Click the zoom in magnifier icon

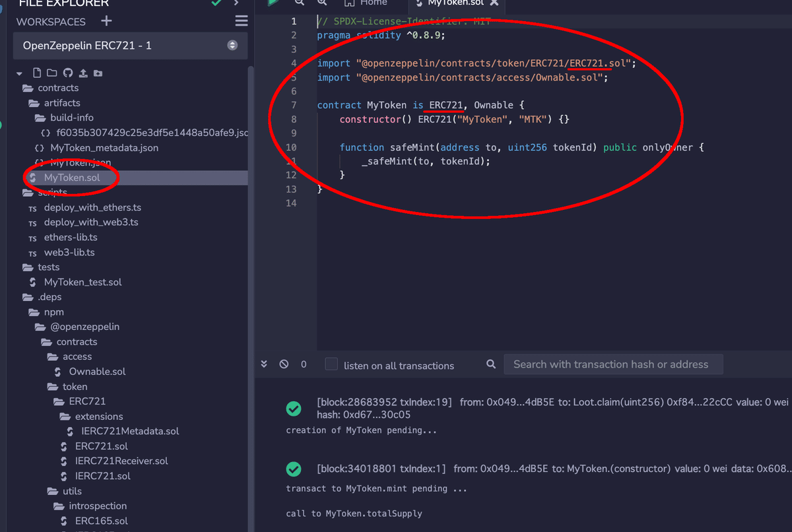coord(323,3)
